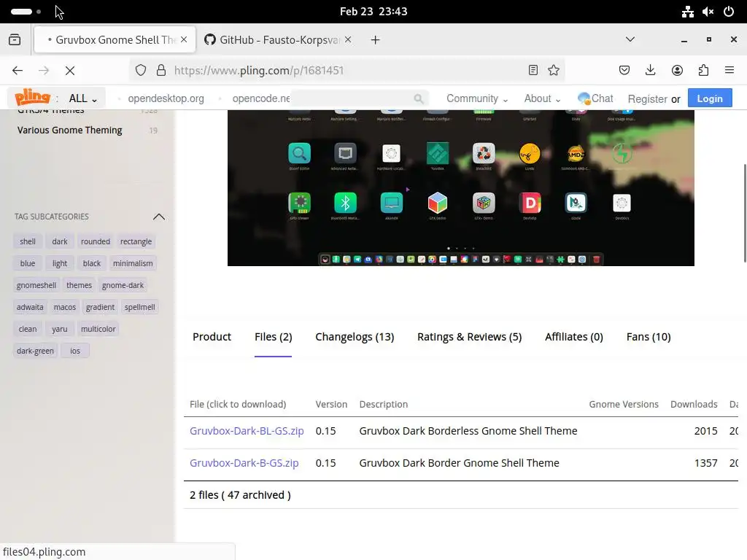Stop loading the page
Image resolution: width=747 pixels, height=560 pixels.
point(70,71)
